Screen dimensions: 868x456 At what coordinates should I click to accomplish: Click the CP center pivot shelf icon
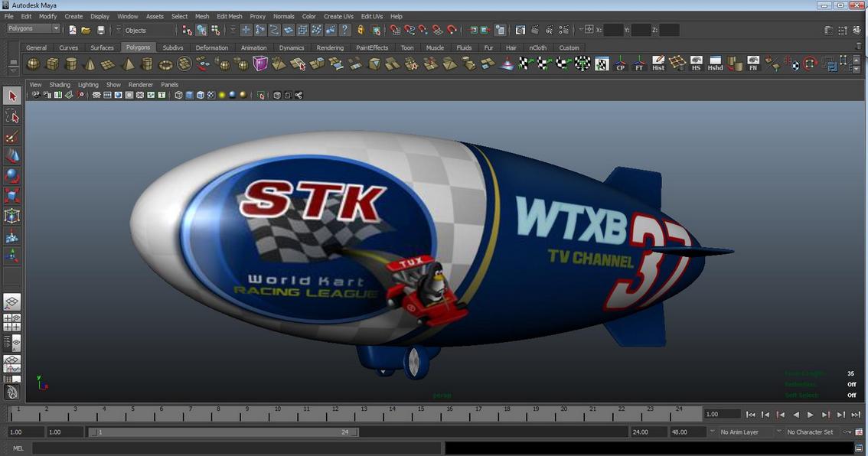pos(621,64)
